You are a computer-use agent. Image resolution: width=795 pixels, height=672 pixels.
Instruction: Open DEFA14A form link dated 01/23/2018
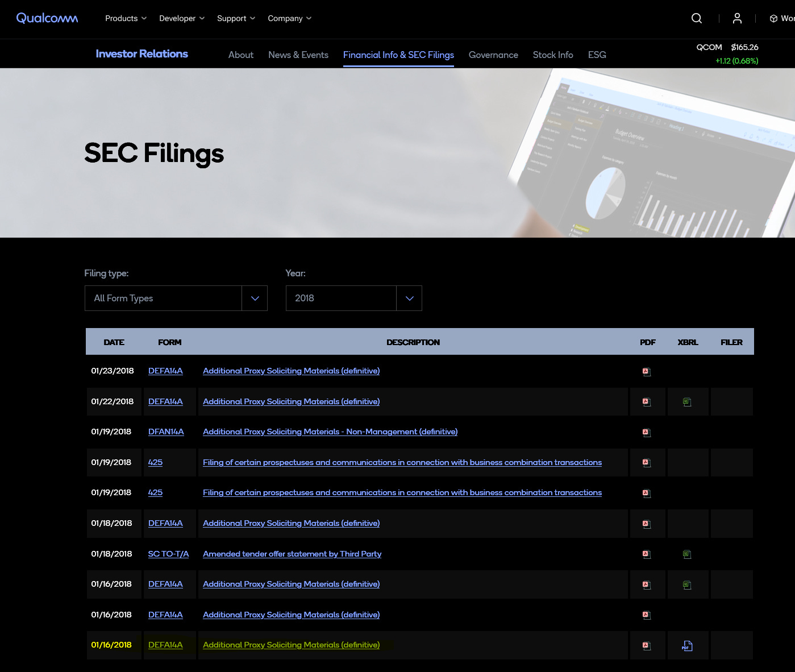(165, 371)
